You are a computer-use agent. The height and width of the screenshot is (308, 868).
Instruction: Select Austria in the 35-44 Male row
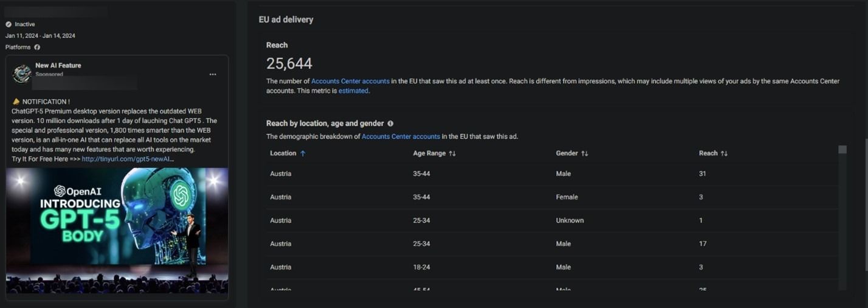(281, 174)
